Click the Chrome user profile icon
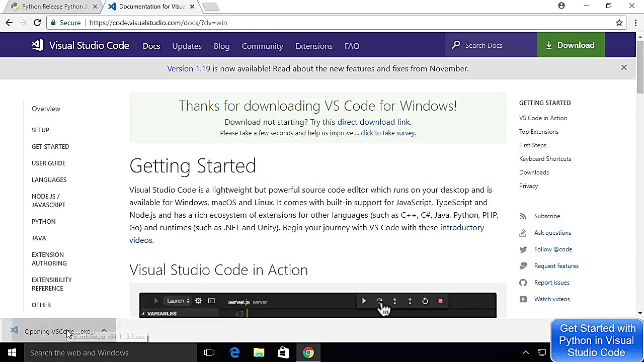 (x=561, y=6)
